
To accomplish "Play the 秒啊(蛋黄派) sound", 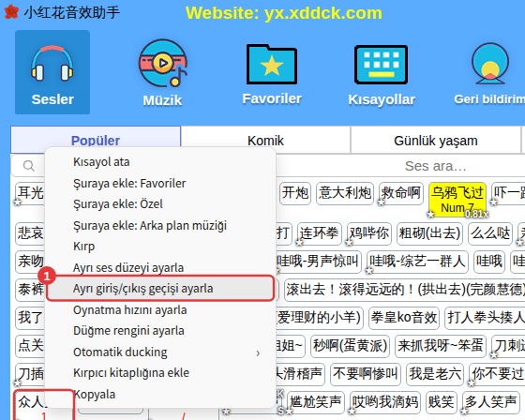I will [350, 346].
